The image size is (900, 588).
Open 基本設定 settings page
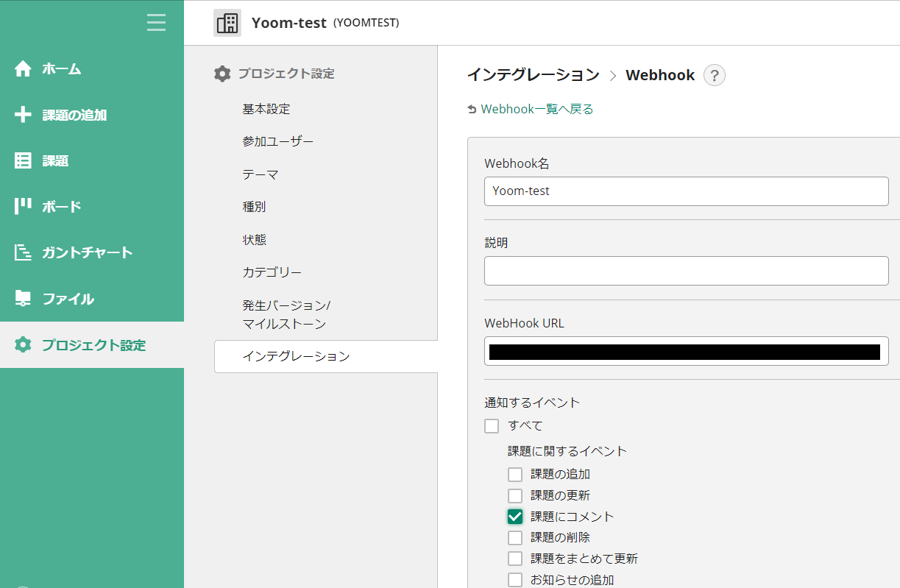[266, 109]
